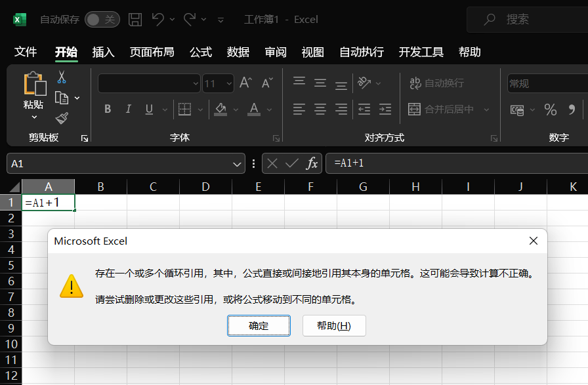
Task: Click the formula bar containing =A1+1
Action: (x=457, y=163)
